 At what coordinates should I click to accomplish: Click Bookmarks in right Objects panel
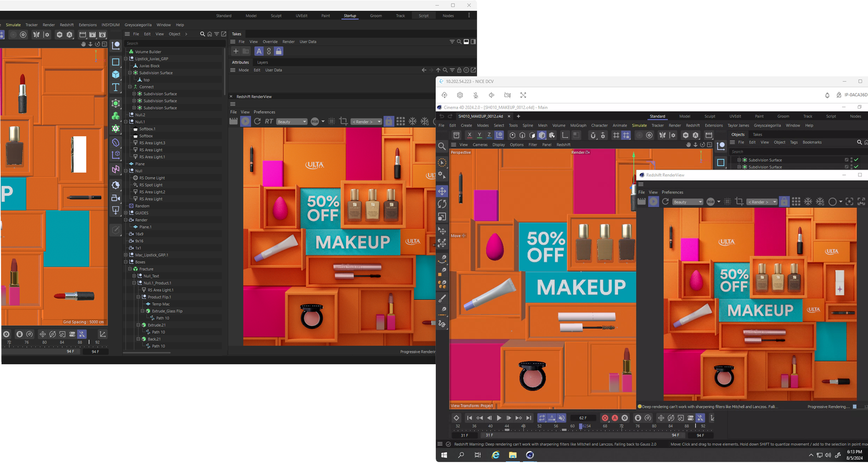pyautogui.click(x=812, y=142)
